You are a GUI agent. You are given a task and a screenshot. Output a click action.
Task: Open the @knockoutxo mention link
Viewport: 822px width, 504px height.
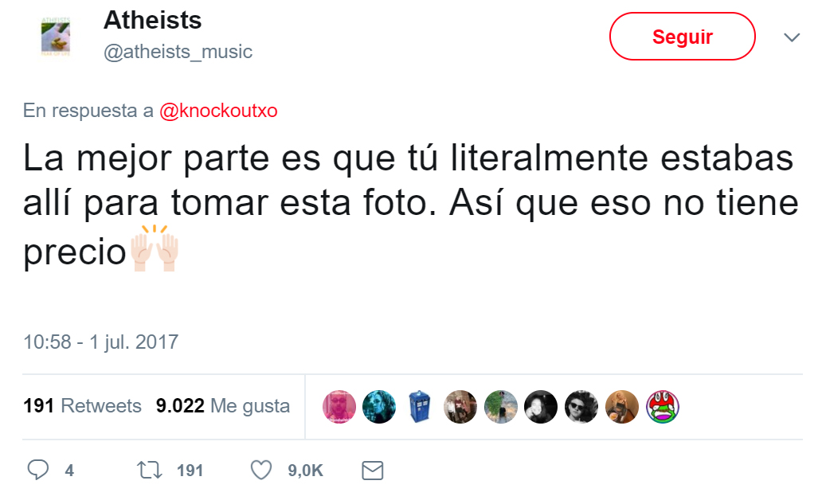coord(218,111)
